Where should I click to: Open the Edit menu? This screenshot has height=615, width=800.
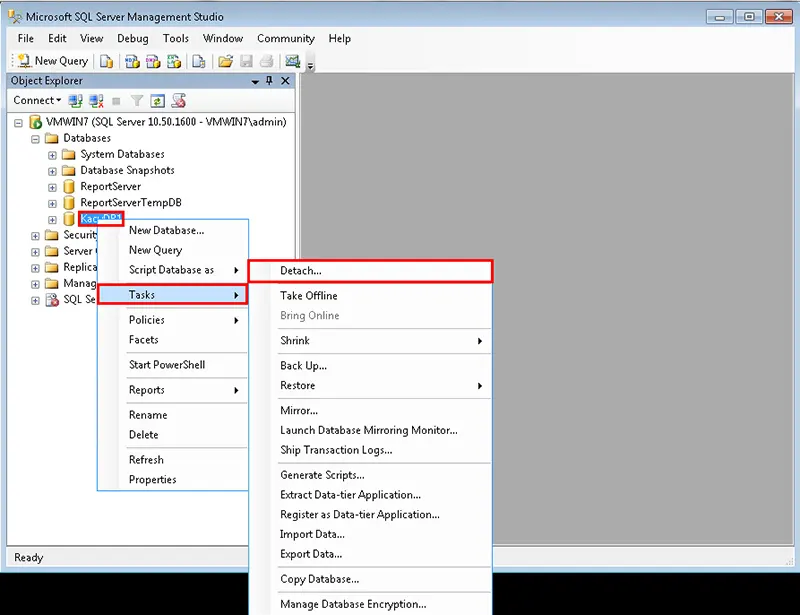point(57,38)
